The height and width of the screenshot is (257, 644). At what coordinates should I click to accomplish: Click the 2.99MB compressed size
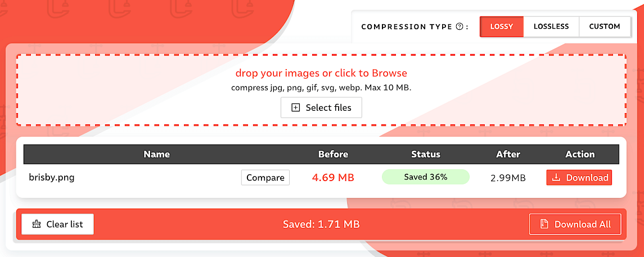pos(508,178)
